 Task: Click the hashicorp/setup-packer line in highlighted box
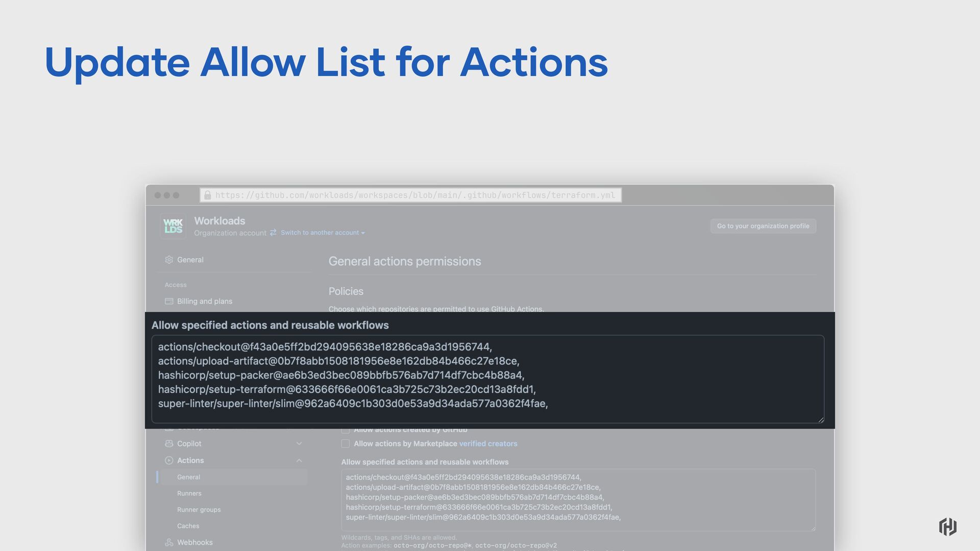pyautogui.click(x=341, y=375)
